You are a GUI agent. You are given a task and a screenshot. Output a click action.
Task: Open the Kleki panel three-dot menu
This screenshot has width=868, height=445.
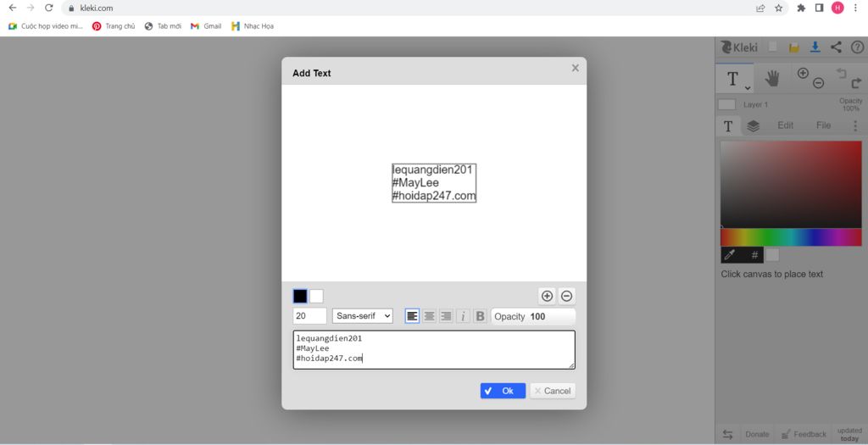point(855,125)
